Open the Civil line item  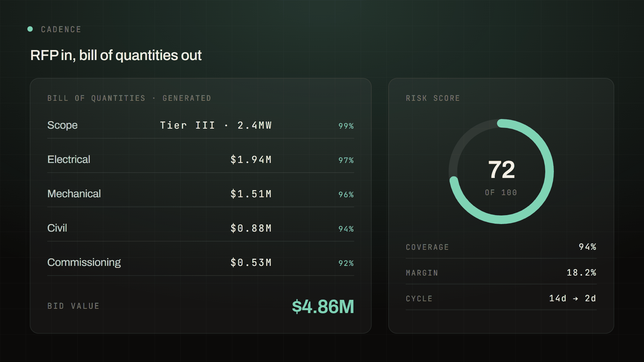201,228
